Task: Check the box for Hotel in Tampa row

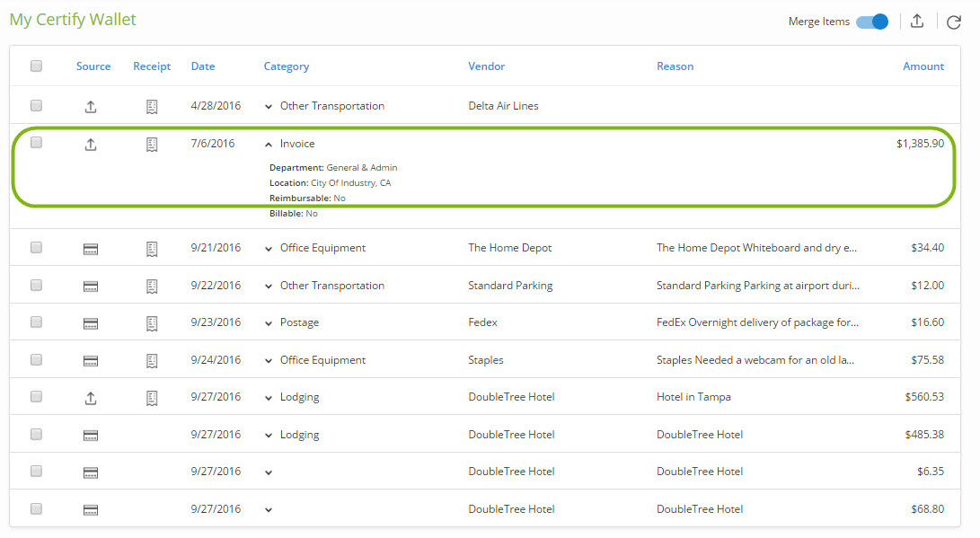Action: point(36,396)
